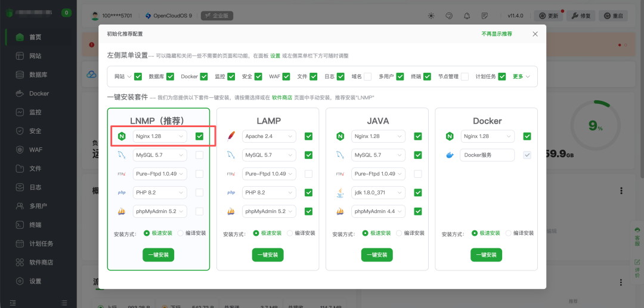
Task: Open the 计划任务 calendar sidebar icon
Action: (x=20, y=244)
